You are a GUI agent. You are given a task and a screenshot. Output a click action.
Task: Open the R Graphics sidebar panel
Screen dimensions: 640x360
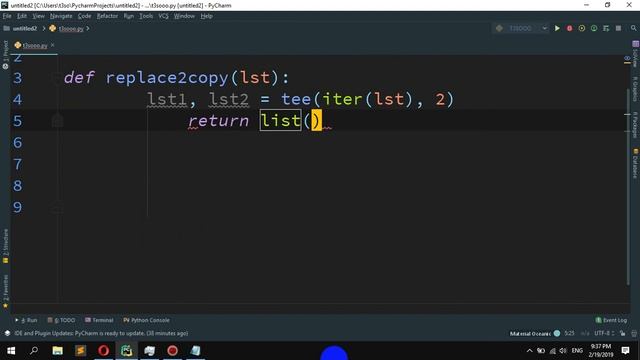(635, 89)
